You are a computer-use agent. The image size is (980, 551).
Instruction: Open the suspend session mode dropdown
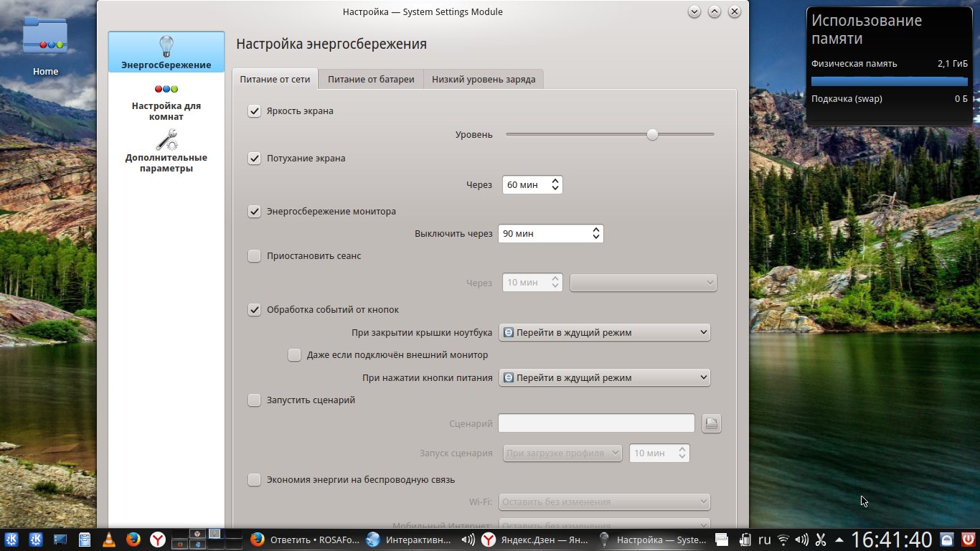pos(643,283)
